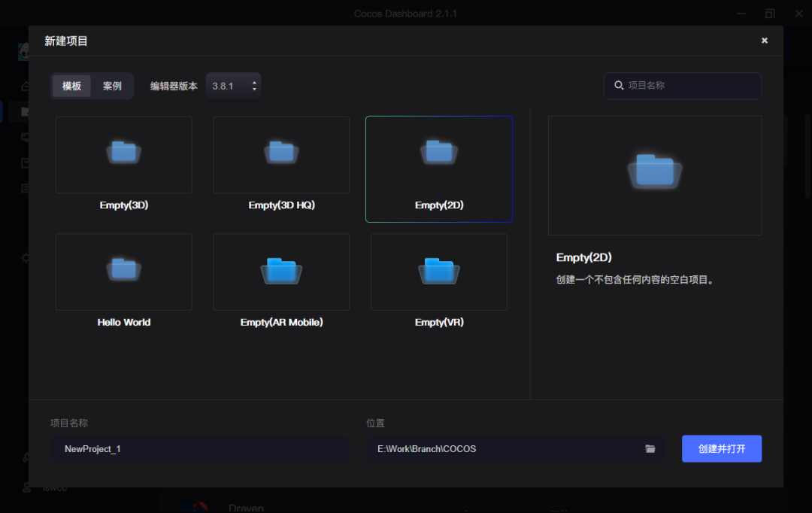Switch to the 案例 tab
The image size is (812, 513).
coord(112,86)
